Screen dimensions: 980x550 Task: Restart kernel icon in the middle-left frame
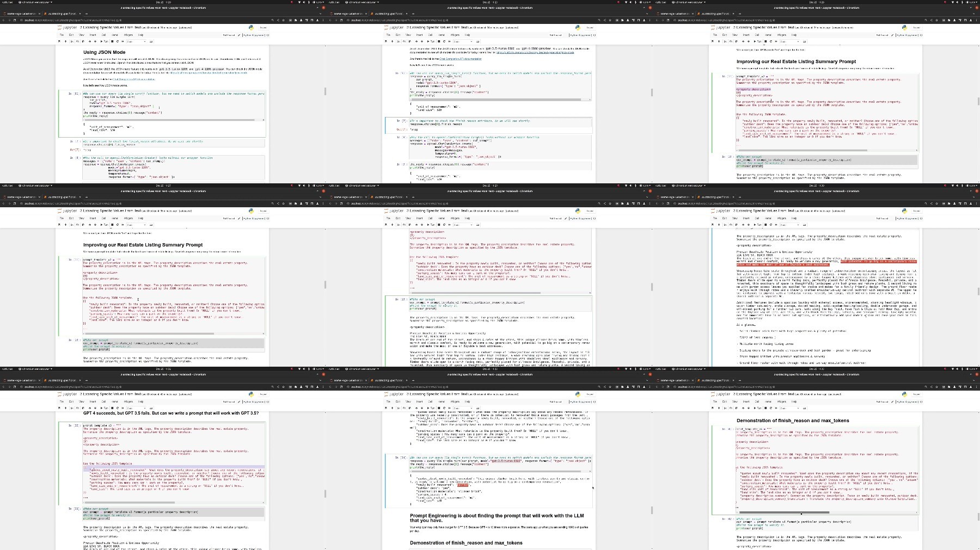[x=118, y=225]
